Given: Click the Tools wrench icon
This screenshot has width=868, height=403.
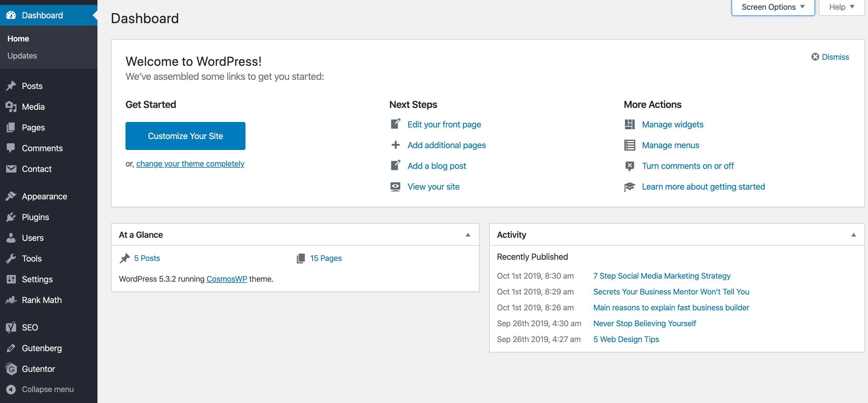Looking at the screenshot, I should (11, 259).
